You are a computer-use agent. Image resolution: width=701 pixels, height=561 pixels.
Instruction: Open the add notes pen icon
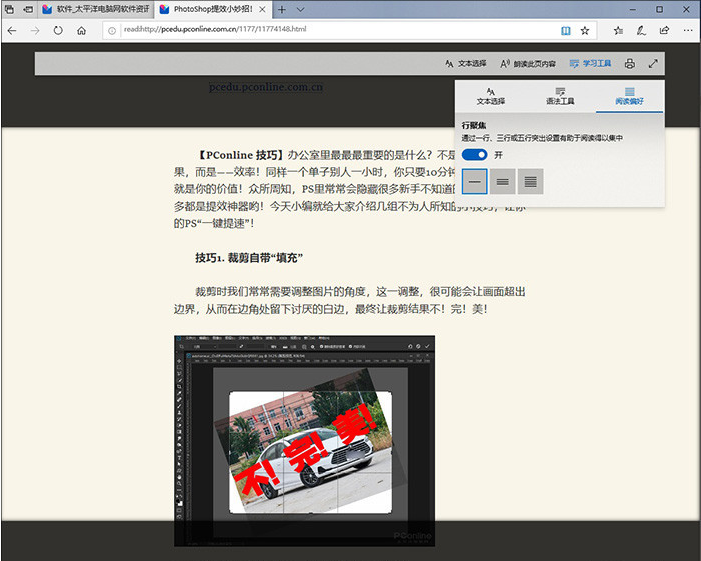640,30
